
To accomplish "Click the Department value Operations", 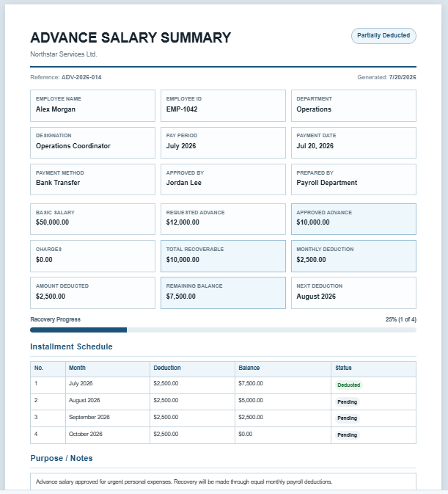I will pyautogui.click(x=314, y=109).
